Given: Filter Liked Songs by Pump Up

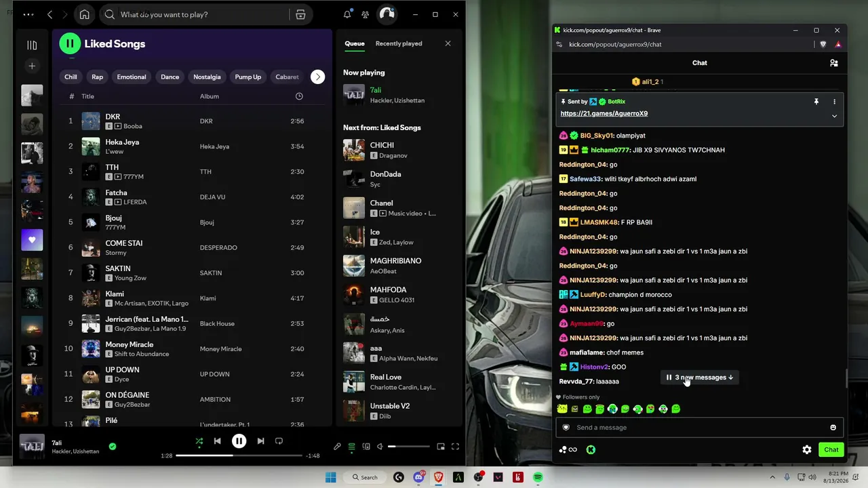Looking at the screenshot, I should pyautogui.click(x=248, y=77).
